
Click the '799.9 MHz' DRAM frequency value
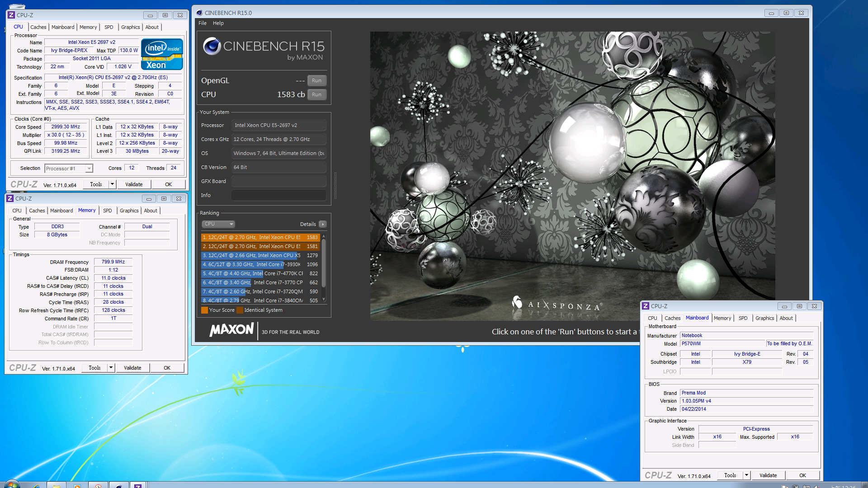click(x=113, y=262)
